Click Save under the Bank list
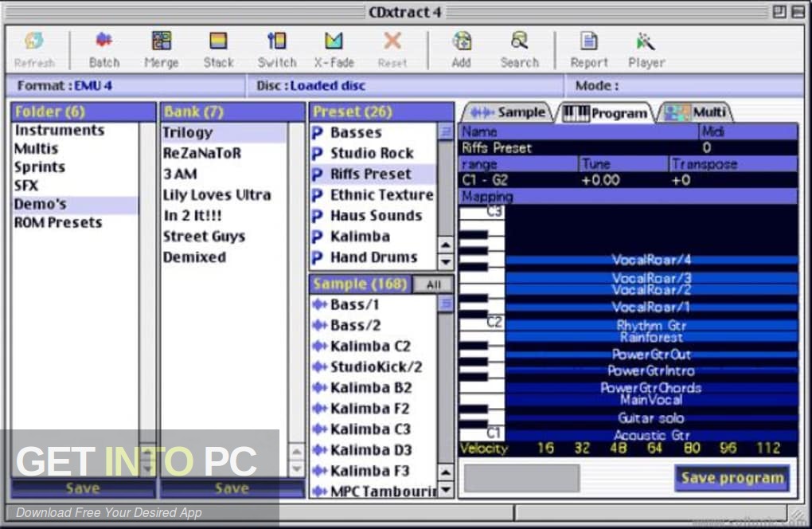The image size is (812, 529). coord(232,488)
